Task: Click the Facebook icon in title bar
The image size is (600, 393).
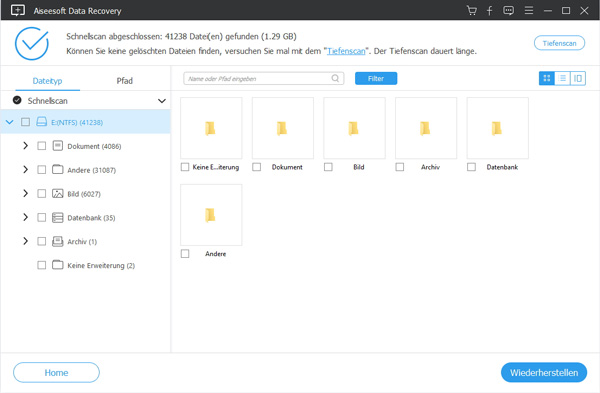Action: 489,10
